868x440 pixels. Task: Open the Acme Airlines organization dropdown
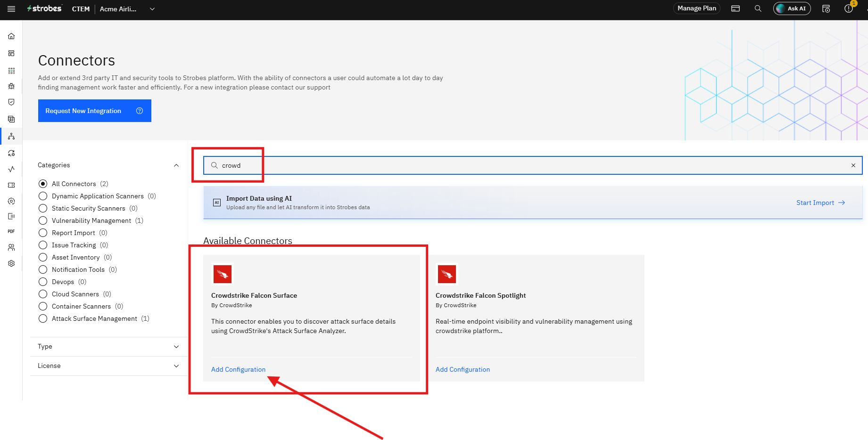(127, 9)
